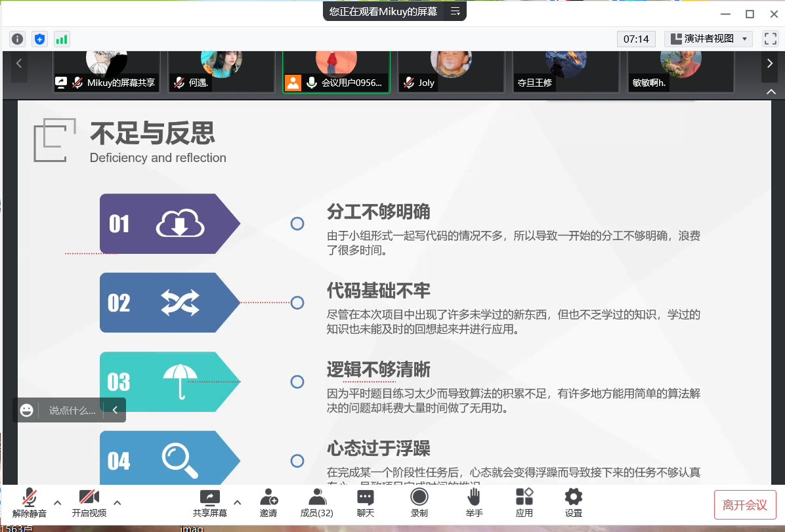Open the 成员(32) participants list
785x532 pixels.
click(x=317, y=502)
